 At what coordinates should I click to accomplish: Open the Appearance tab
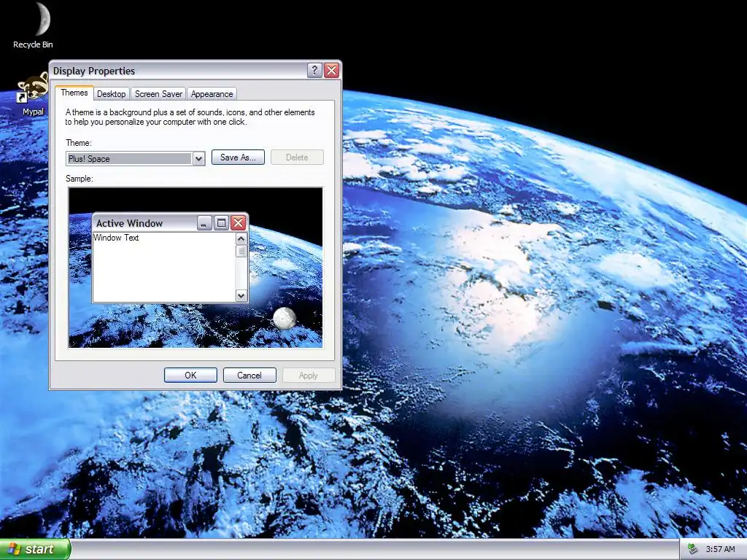[x=212, y=94]
